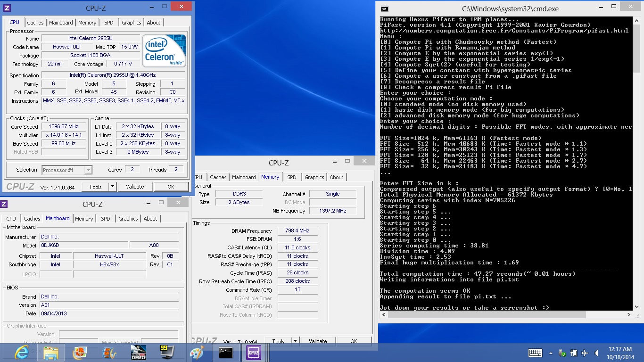This screenshot has width=644, height=362.
Task: Launch the PES DEMO taskbar icon
Action: [x=138, y=353]
